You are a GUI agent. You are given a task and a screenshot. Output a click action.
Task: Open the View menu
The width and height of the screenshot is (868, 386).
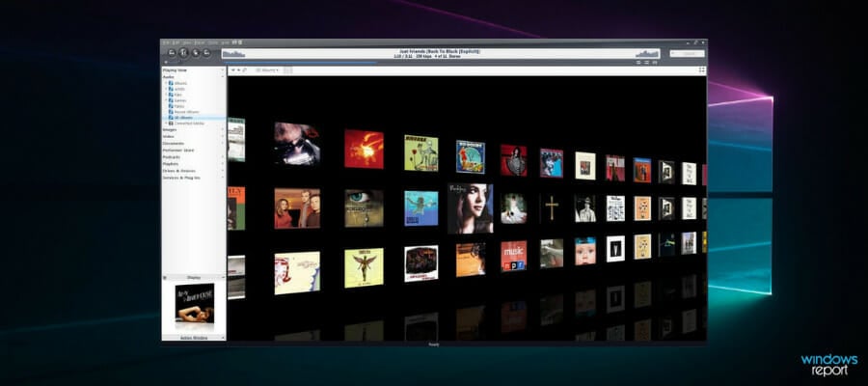point(187,42)
